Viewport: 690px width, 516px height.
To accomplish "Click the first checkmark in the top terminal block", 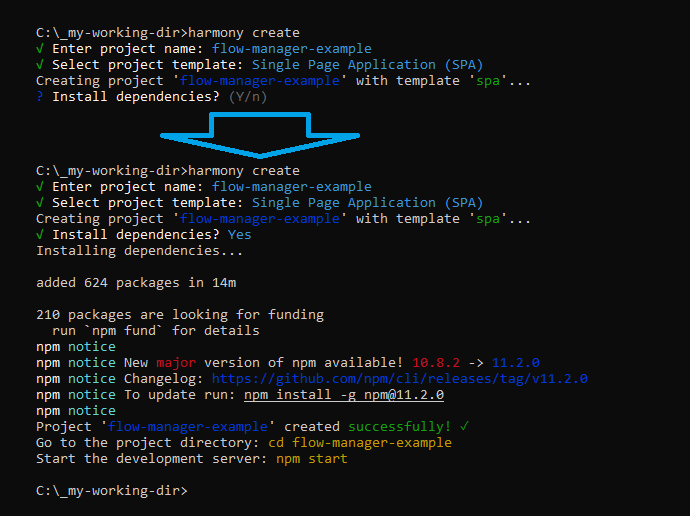I will click(x=40, y=49).
